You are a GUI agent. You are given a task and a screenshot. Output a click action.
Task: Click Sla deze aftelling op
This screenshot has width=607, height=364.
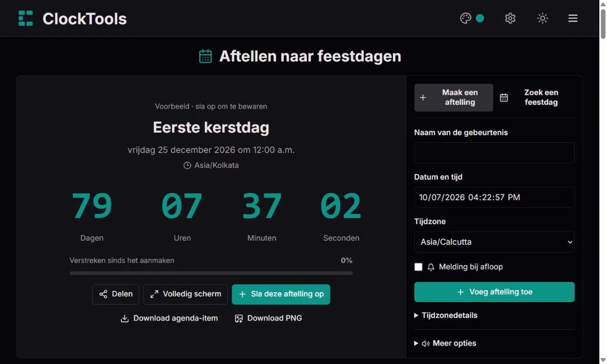pos(281,294)
